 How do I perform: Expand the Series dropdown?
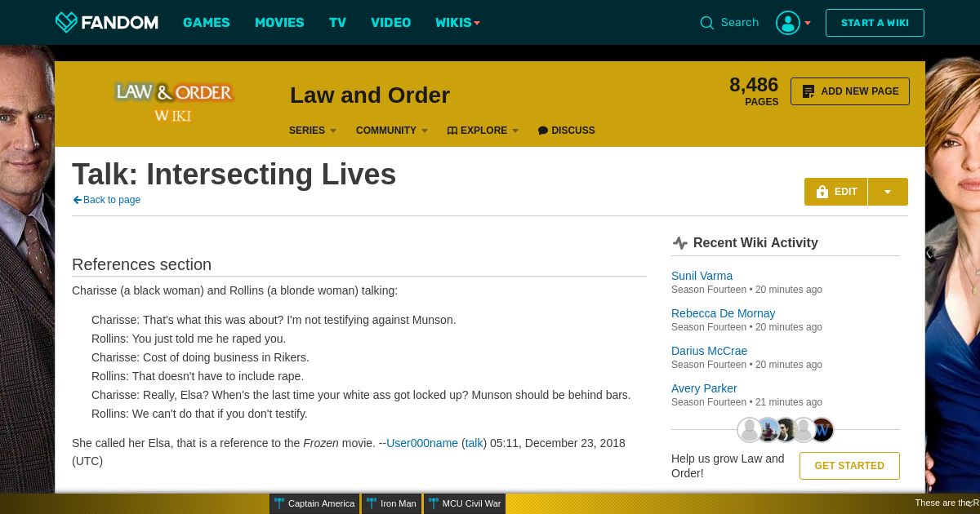(313, 131)
